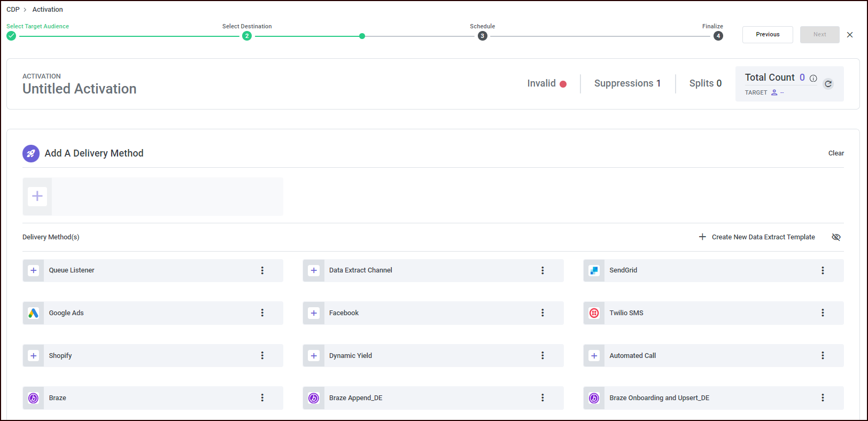Refresh the Total Count value
The width and height of the screenshot is (868, 421).
828,84
